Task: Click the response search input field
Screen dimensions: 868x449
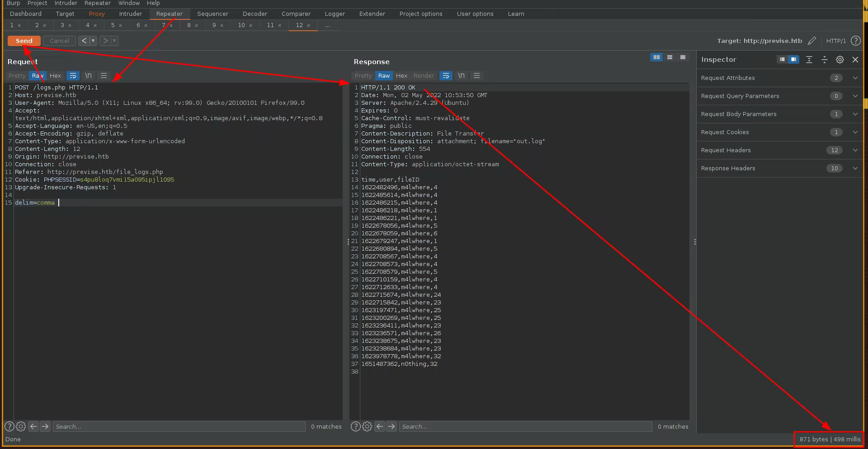Action: click(525, 426)
